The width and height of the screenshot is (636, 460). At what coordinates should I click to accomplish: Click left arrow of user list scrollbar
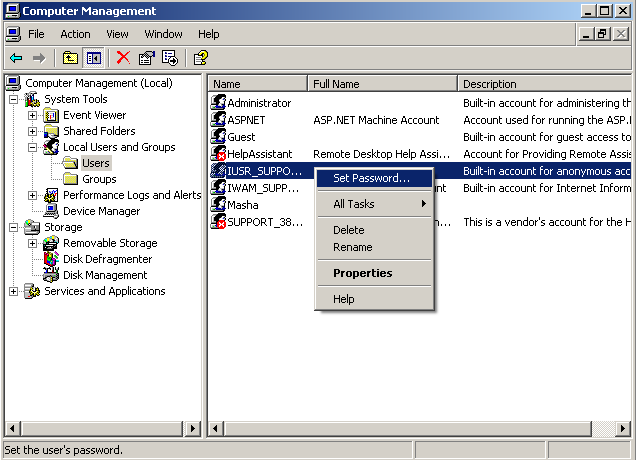click(x=215, y=428)
